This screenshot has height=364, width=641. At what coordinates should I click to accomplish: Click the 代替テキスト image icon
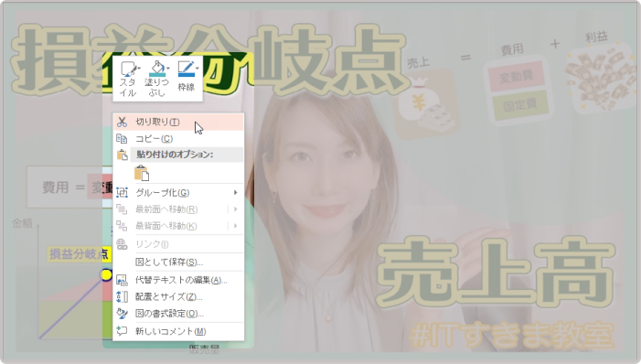tap(122, 280)
